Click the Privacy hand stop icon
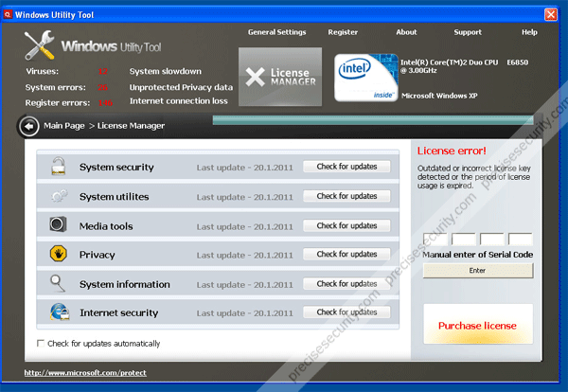Image resolution: width=568 pixels, height=392 pixels. click(x=58, y=254)
